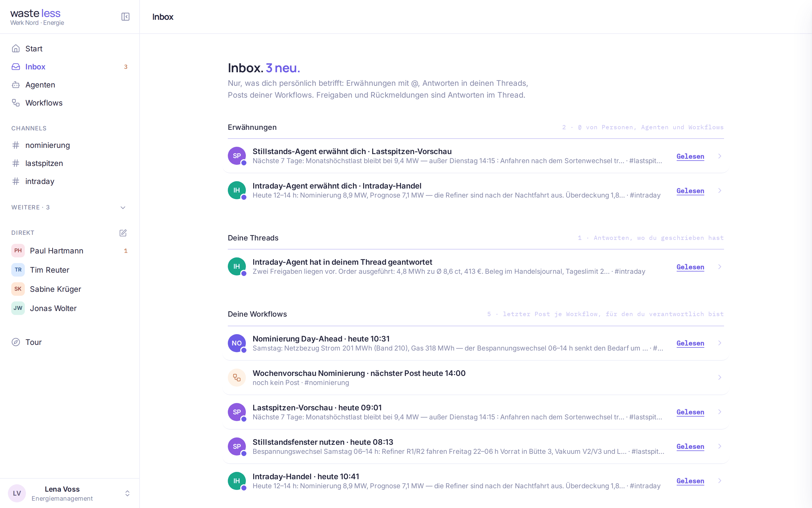Screen dimensions: 812x508
Task: Open Stillstands-Agent mention via its chevron
Action: pyautogui.click(x=720, y=156)
